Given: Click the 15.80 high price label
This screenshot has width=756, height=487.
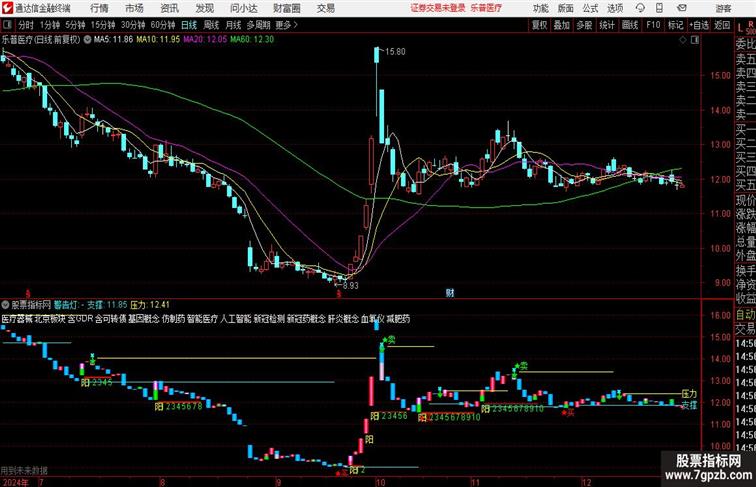Looking at the screenshot, I should tap(395, 52).
